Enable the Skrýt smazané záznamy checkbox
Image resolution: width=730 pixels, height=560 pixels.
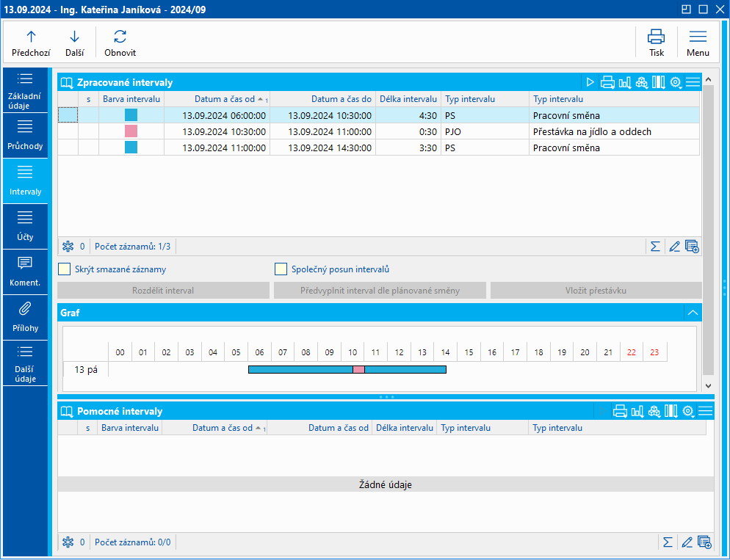click(65, 269)
